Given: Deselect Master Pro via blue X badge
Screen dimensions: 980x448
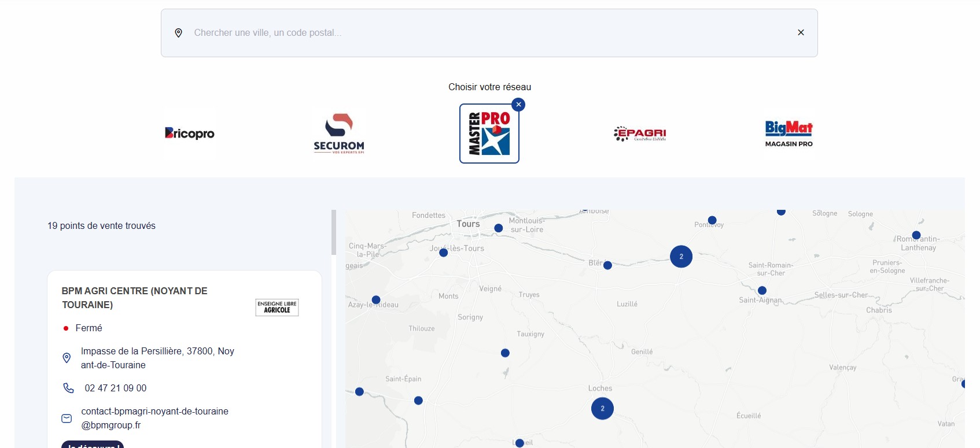Looking at the screenshot, I should click(x=518, y=105).
